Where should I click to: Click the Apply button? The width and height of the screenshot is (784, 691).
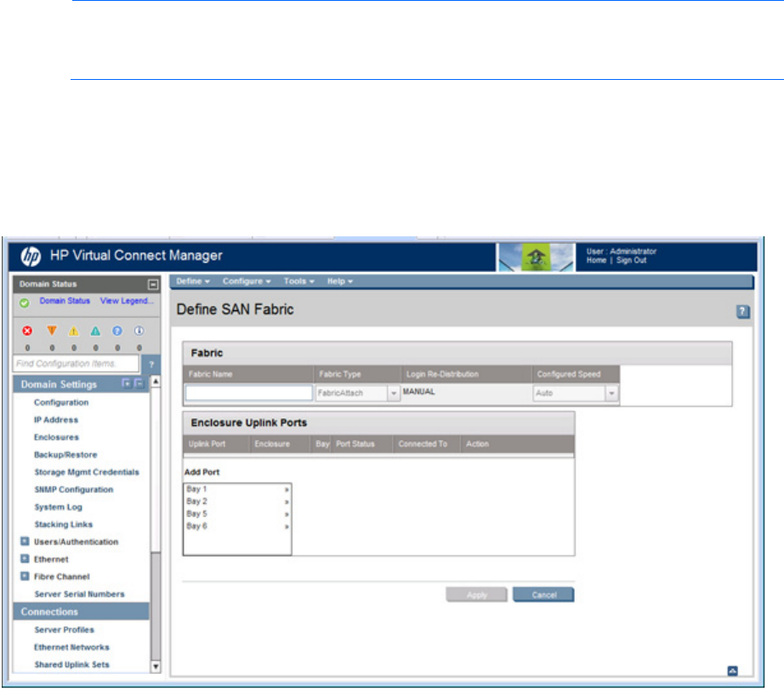[476, 595]
